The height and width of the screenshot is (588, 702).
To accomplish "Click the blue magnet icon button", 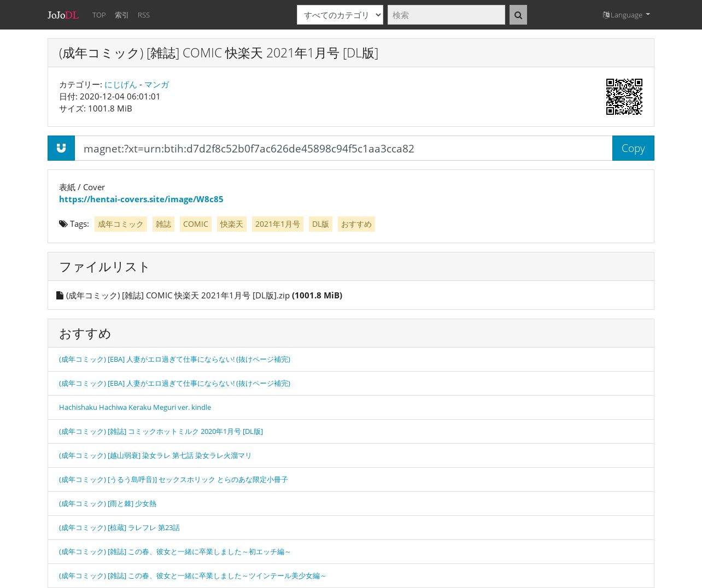I will click(x=61, y=148).
